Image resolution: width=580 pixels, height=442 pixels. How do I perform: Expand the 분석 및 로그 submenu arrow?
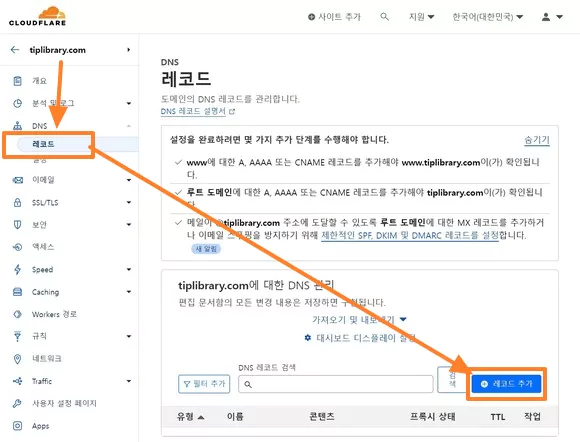point(129,104)
